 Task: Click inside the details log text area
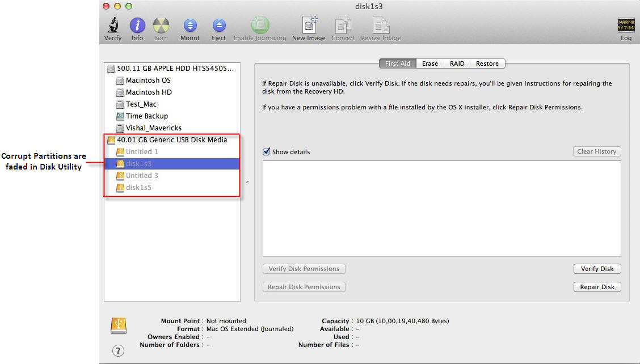pos(441,209)
